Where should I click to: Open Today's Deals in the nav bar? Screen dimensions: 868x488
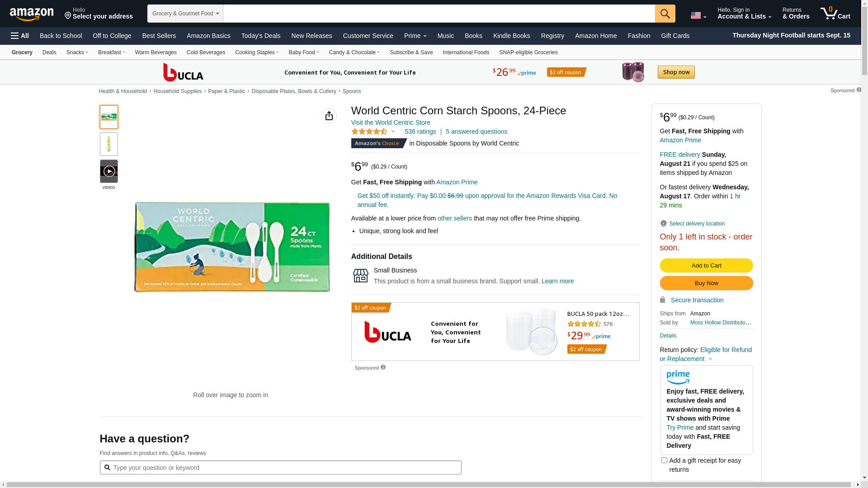click(x=260, y=36)
